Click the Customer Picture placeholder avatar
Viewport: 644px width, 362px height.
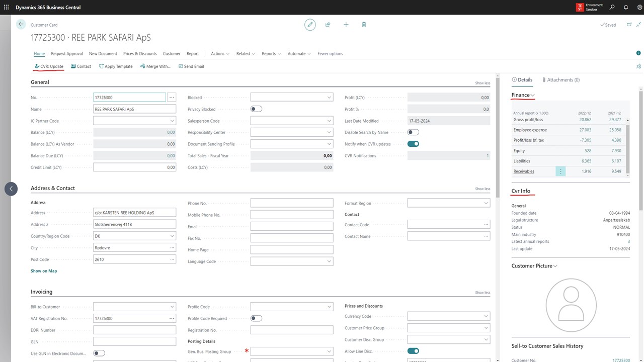pos(571,305)
